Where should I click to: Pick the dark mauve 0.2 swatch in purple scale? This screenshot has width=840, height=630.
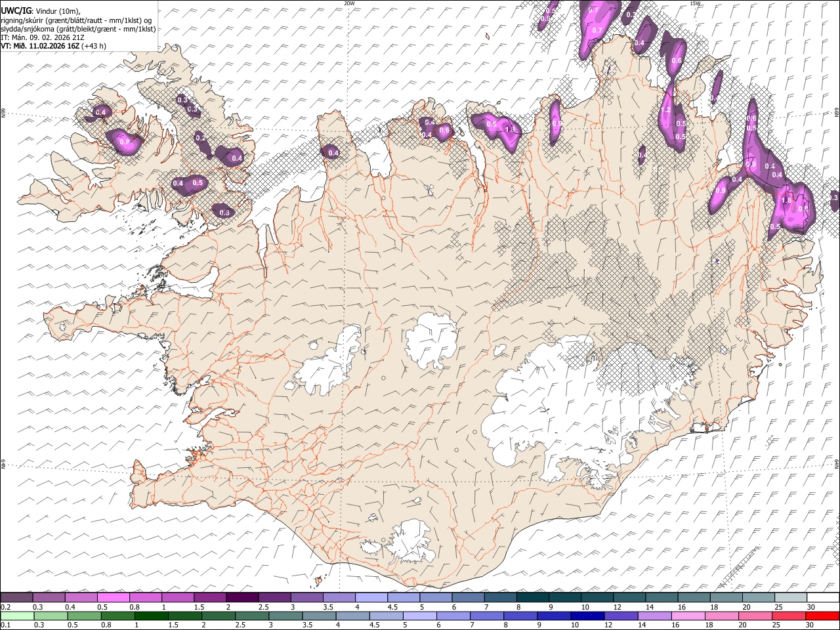click(x=16, y=597)
